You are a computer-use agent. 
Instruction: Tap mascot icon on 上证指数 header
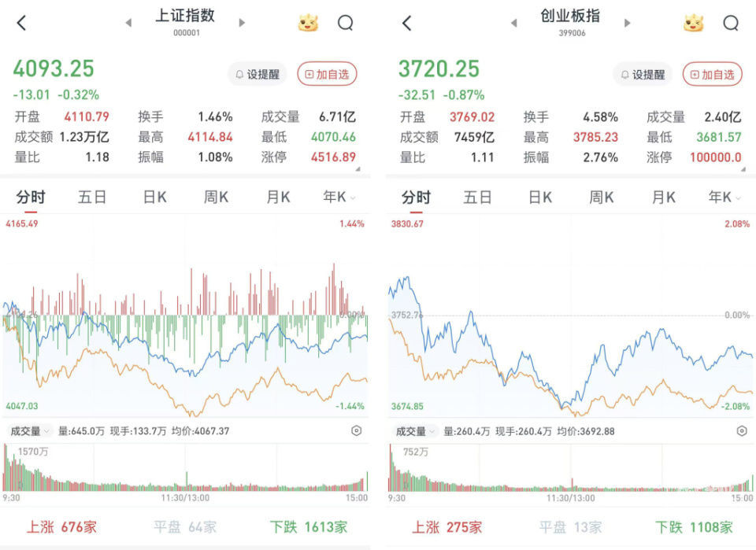tap(308, 23)
